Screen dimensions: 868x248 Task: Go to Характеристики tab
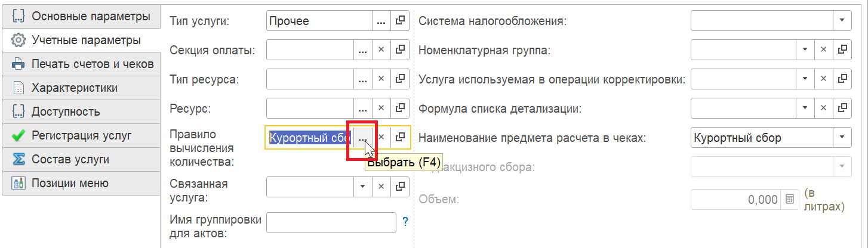pos(81,88)
